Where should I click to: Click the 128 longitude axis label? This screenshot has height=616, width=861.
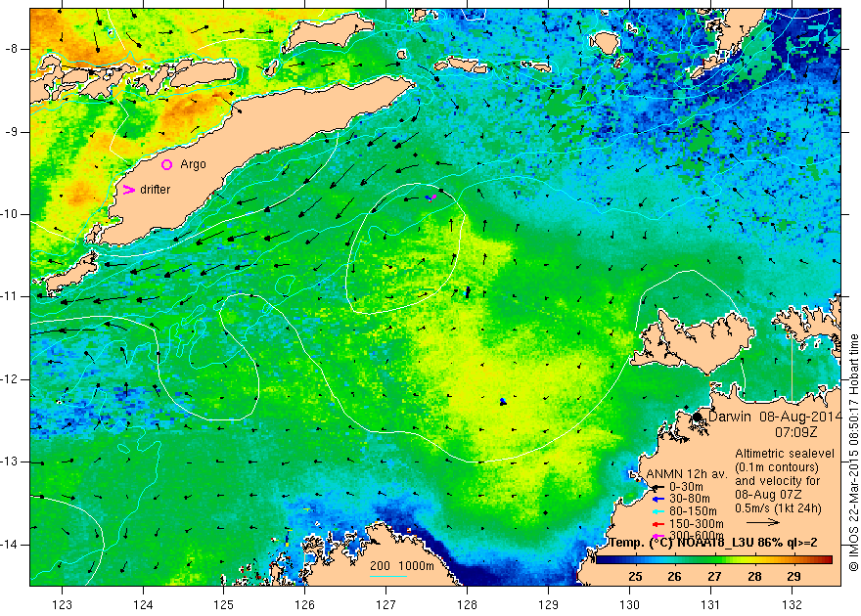point(468,604)
